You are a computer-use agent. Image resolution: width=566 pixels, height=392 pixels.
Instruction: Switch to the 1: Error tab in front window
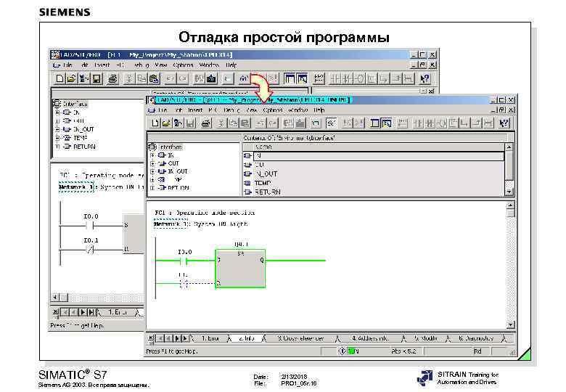pyautogui.click(x=210, y=338)
